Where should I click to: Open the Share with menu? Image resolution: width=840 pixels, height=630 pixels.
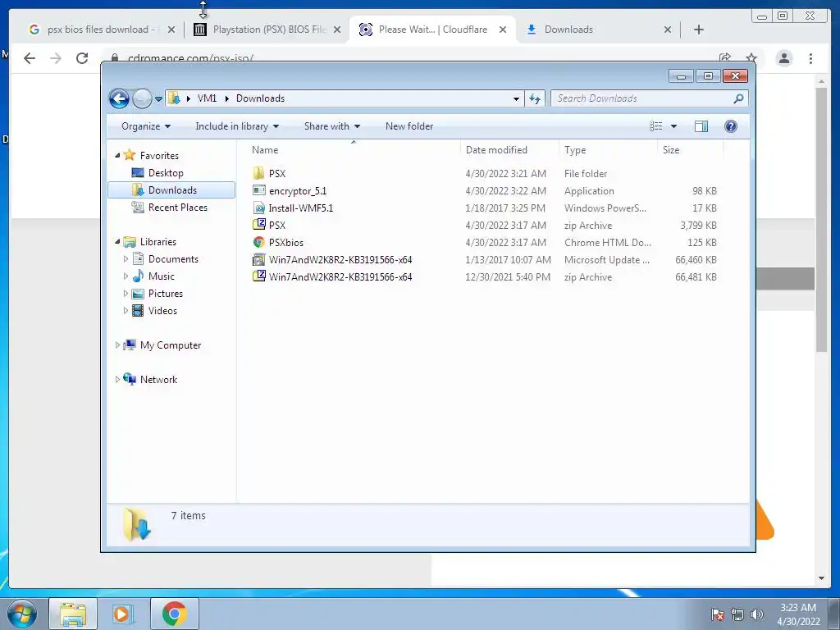tap(331, 126)
